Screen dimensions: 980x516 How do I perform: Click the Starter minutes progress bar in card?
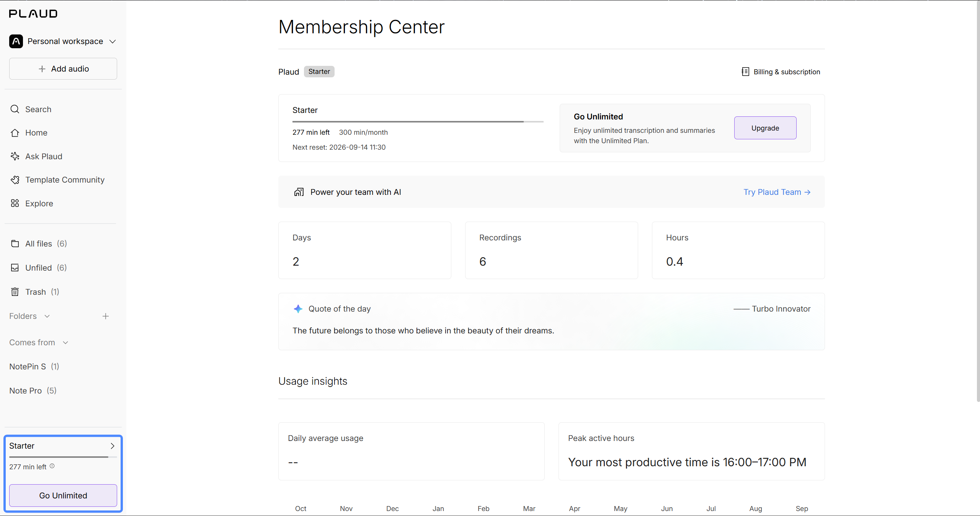(418, 122)
